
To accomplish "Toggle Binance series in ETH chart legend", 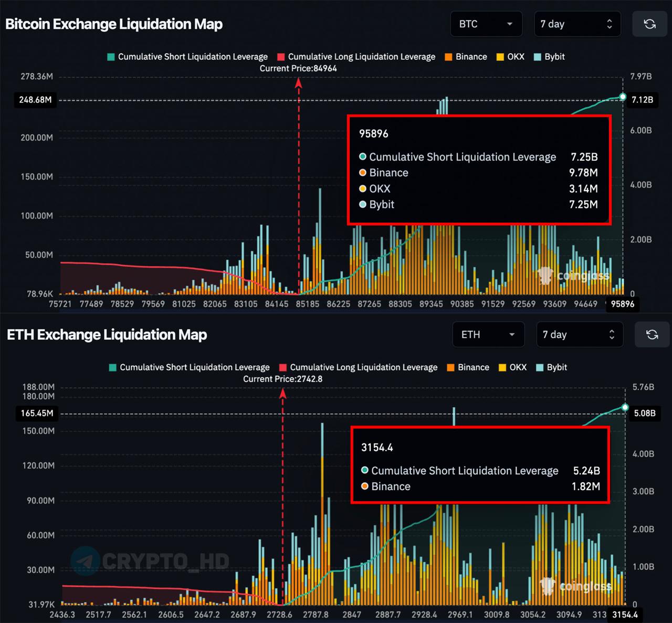I will pos(468,367).
